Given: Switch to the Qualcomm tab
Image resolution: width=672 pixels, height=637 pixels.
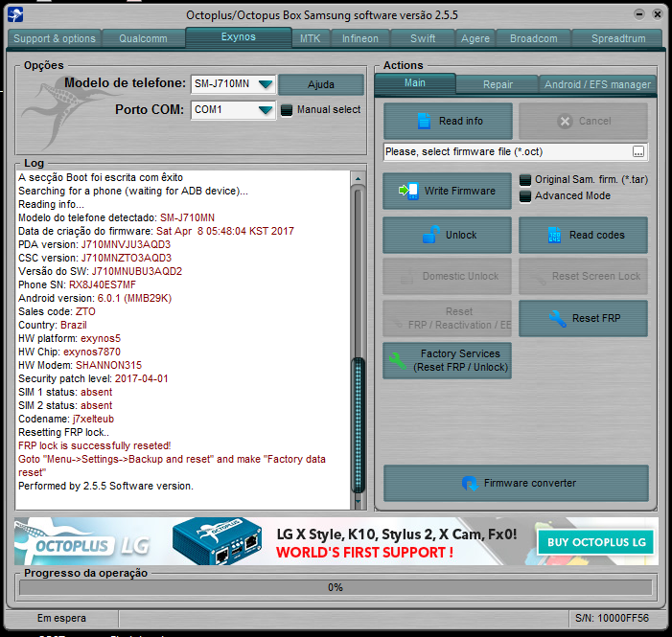Looking at the screenshot, I should point(143,38).
